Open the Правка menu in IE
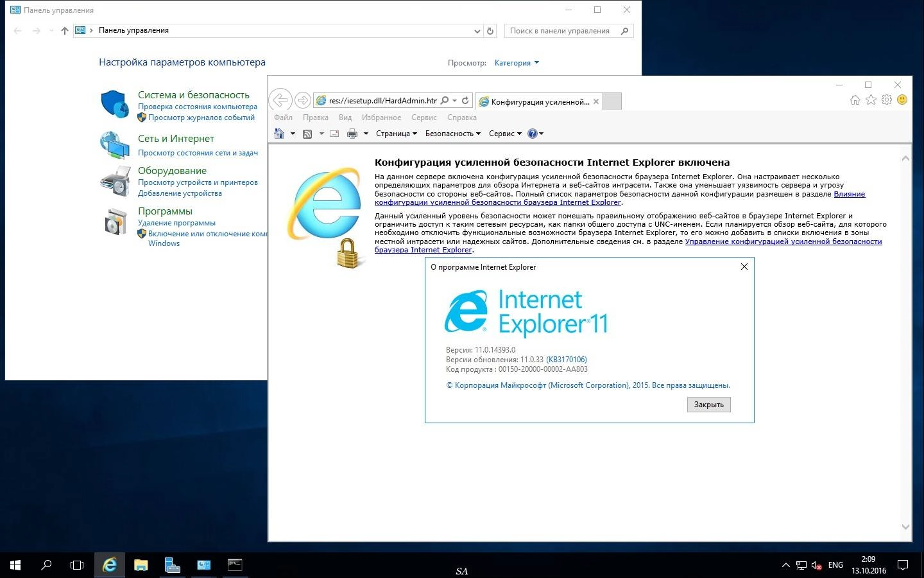The image size is (924, 578). click(316, 118)
